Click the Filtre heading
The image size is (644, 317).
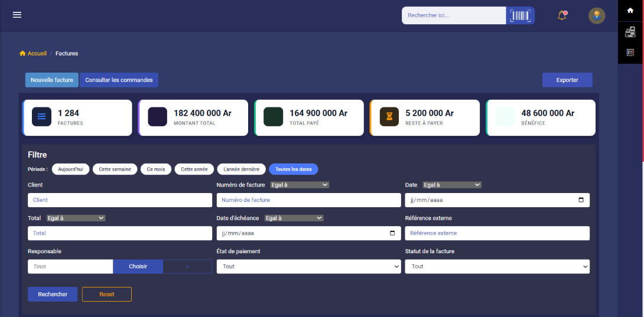(37, 155)
